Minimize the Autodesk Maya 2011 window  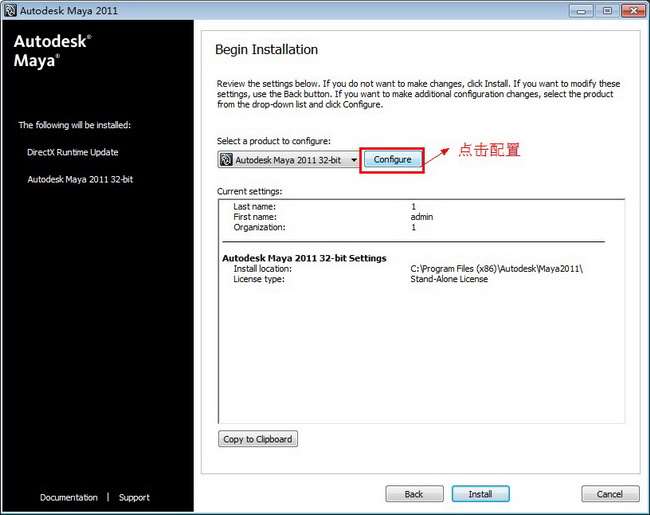coord(581,11)
